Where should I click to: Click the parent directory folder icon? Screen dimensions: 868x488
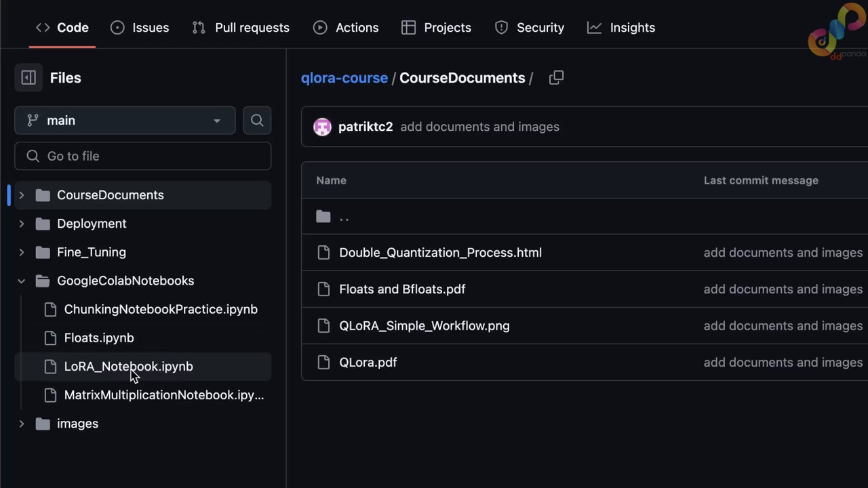click(323, 217)
